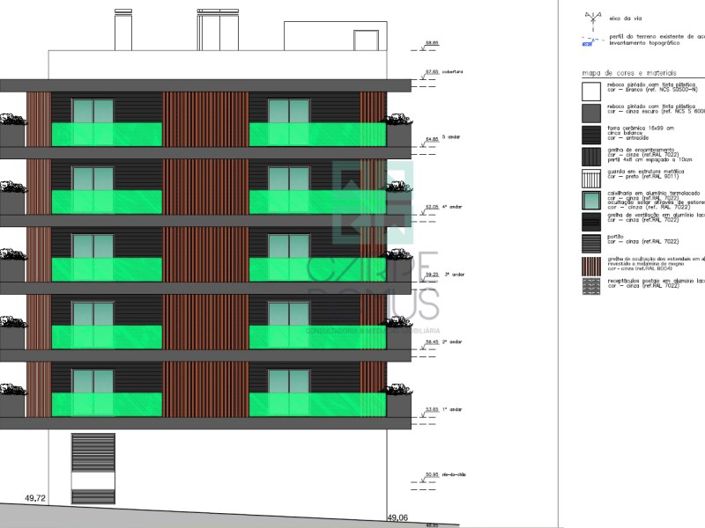This screenshot has width=705, height=528.
Task: Click the 49,06 ground elevation value
Action: [x=397, y=518]
